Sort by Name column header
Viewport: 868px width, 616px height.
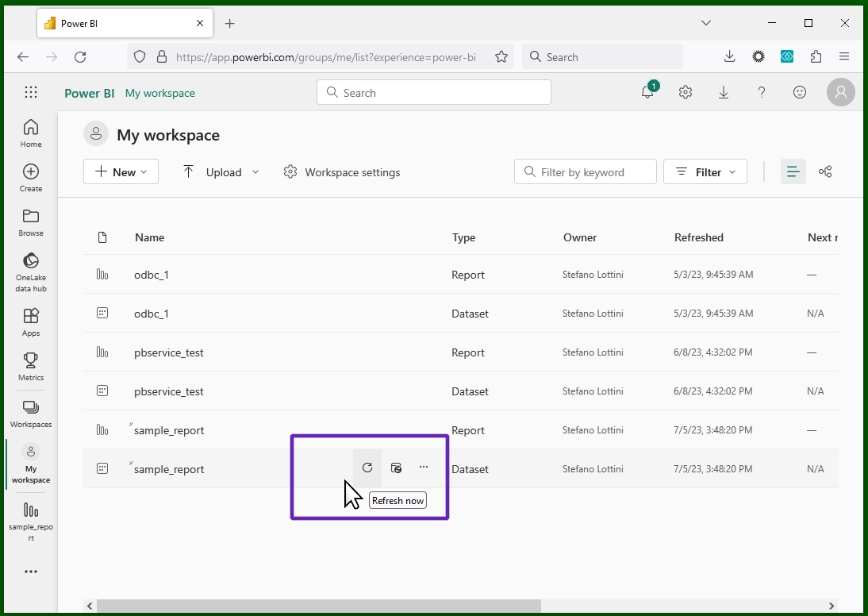(149, 237)
